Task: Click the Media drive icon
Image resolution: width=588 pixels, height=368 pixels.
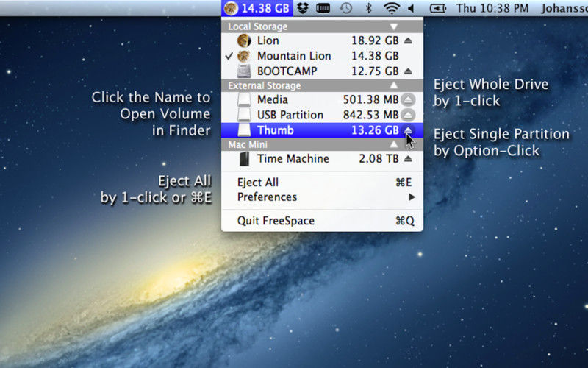Action: click(244, 99)
